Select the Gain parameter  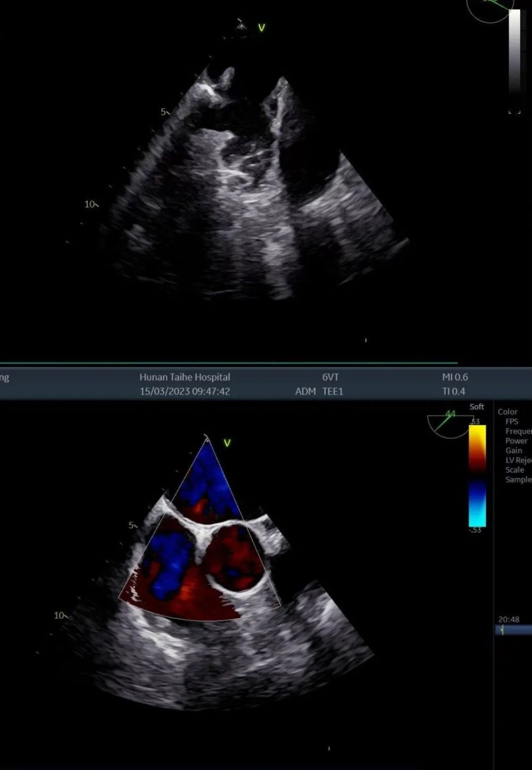[513, 450]
